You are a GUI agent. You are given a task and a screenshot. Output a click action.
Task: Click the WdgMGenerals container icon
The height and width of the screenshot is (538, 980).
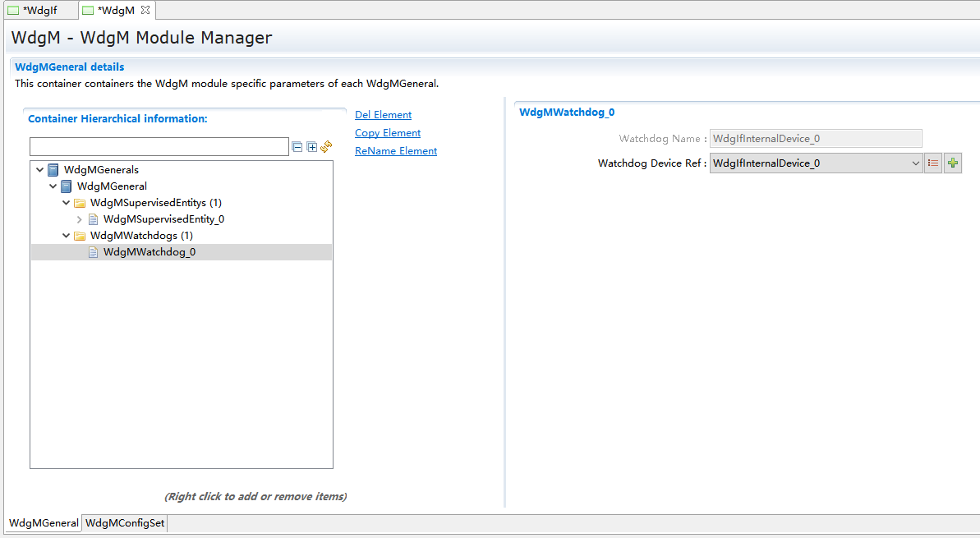tap(53, 170)
